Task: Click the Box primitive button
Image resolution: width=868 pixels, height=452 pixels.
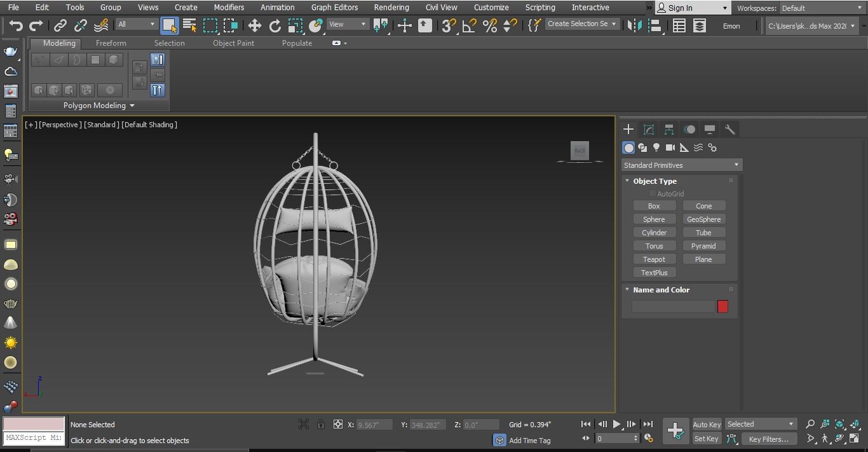Action: pos(653,205)
